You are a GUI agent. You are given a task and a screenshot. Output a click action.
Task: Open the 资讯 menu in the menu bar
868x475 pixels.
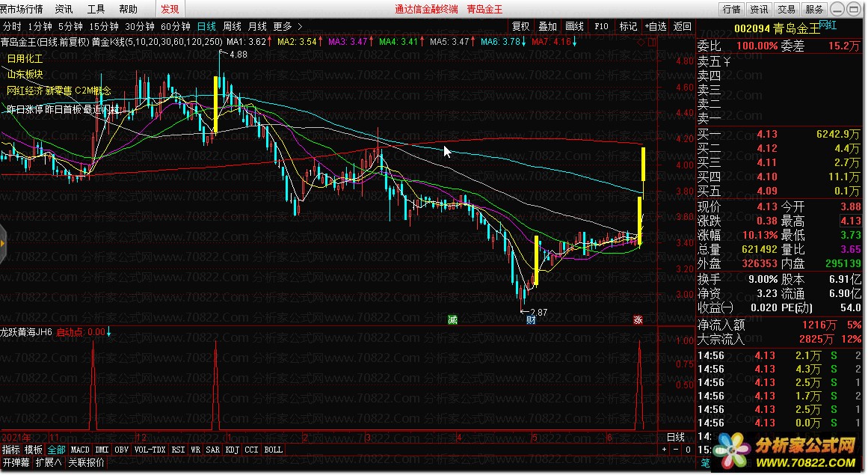point(64,9)
